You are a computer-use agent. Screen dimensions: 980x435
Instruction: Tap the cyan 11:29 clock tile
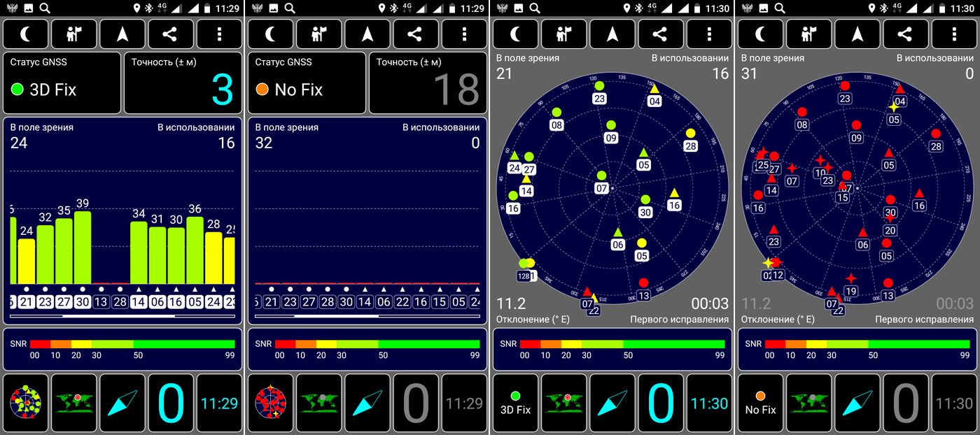click(x=219, y=403)
